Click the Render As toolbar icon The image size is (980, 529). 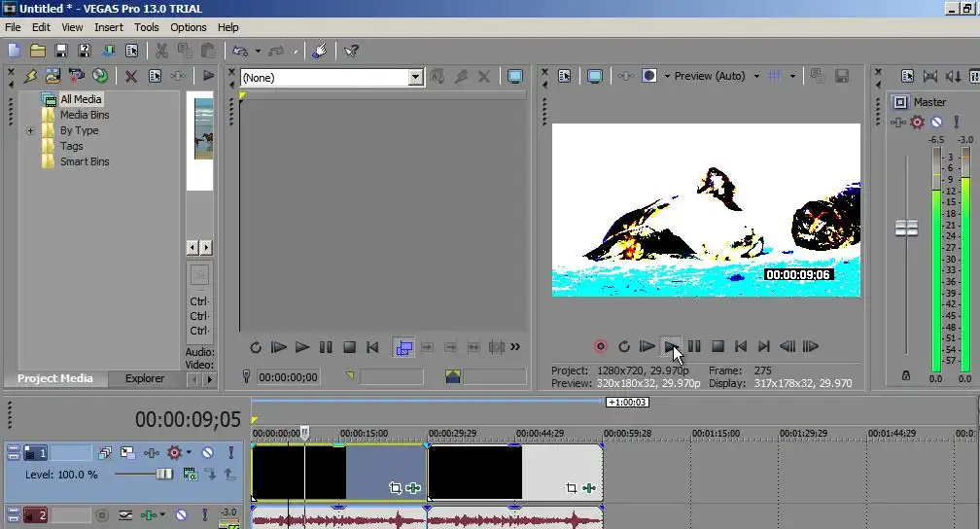tap(108, 51)
